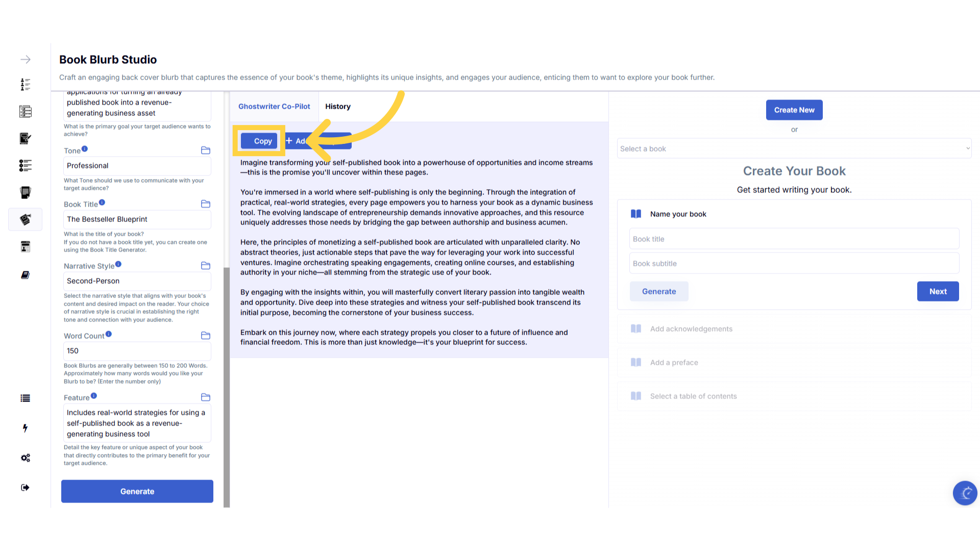Open saved options folder icon for Tone
Image resolution: width=980 pixels, height=551 pixels.
pyautogui.click(x=206, y=151)
